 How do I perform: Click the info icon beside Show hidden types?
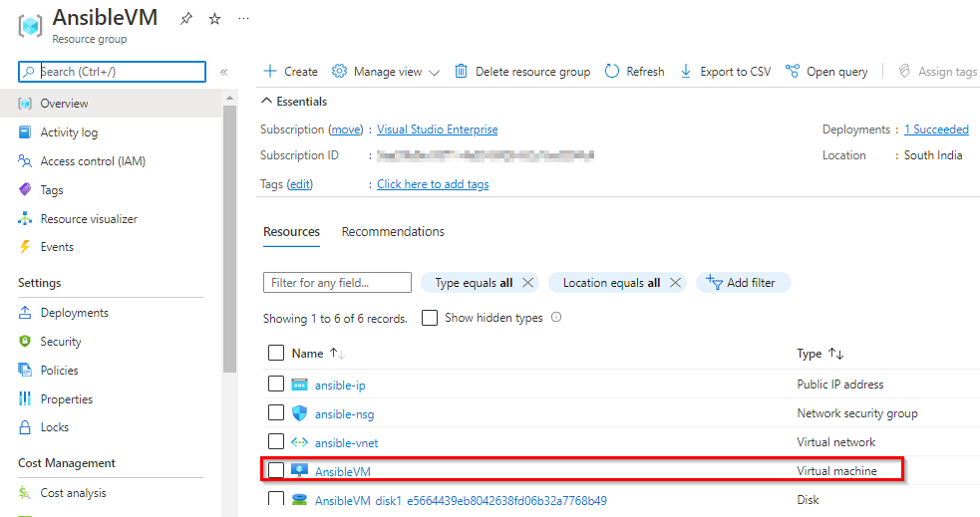point(556,317)
